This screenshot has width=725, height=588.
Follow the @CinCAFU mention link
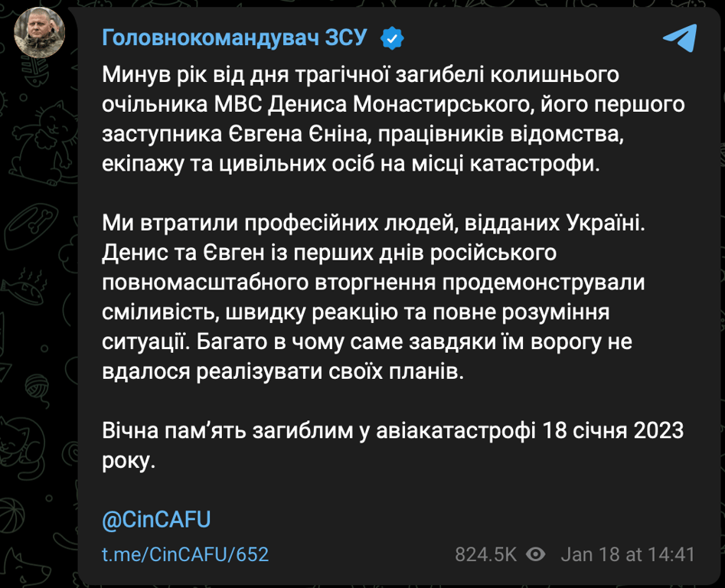tap(156, 520)
